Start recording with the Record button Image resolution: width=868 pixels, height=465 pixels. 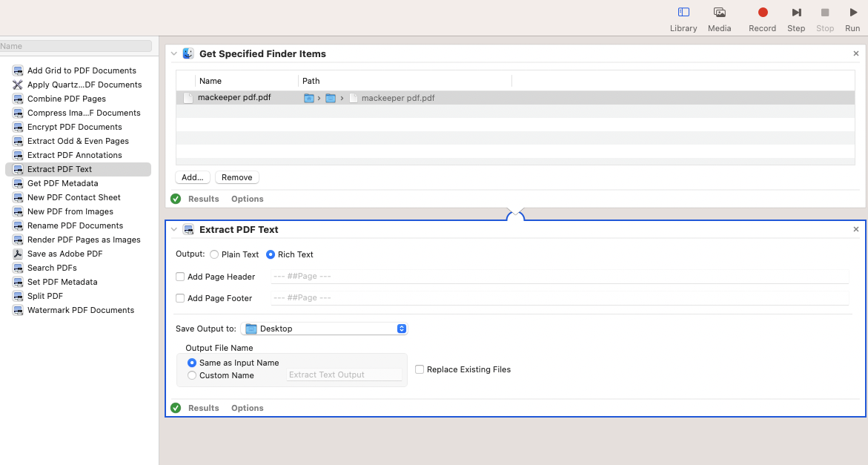tap(763, 12)
